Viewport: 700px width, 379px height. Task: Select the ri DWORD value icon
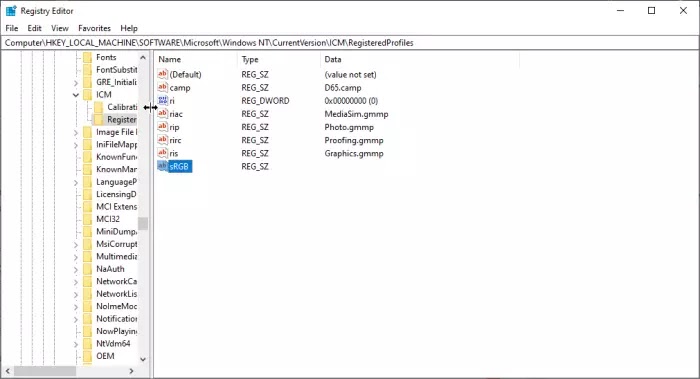coord(162,100)
